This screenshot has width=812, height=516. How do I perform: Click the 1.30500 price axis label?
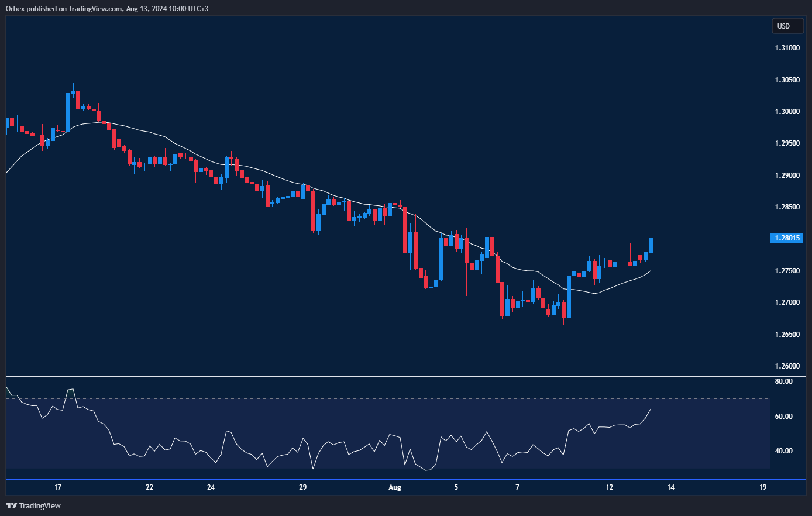coord(787,80)
